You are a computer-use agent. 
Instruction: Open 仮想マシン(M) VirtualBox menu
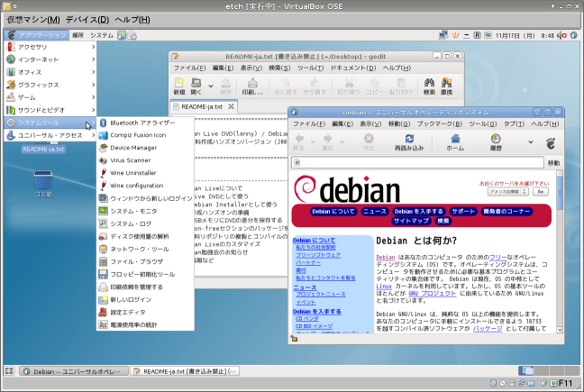(x=33, y=20)
